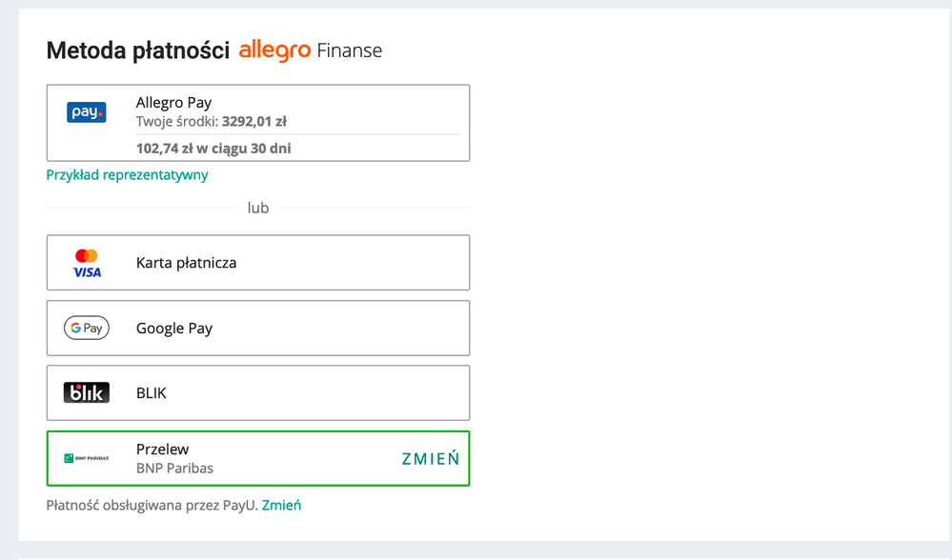Click the orange allegro Finanse logo
The height and width of the screenshot is (560, 952).
coord(311,50)
